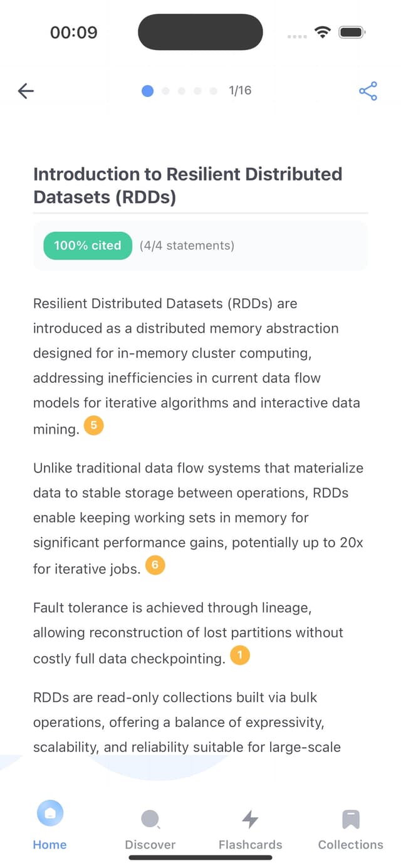Screen dimensions: 401x868
Task: Select the Flashcards lightning icon
Action: 250,818
